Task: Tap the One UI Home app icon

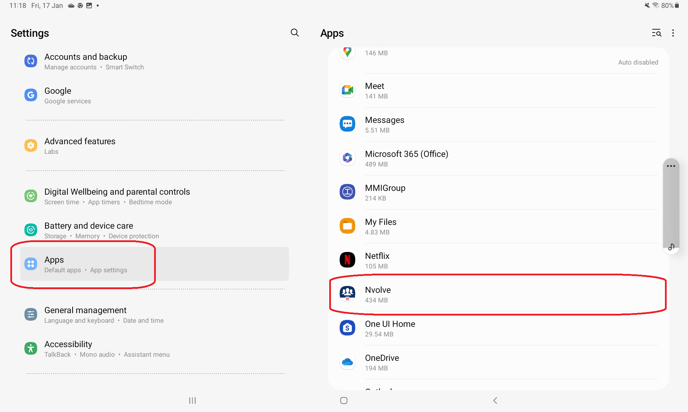Action: (x=348, y=328)
